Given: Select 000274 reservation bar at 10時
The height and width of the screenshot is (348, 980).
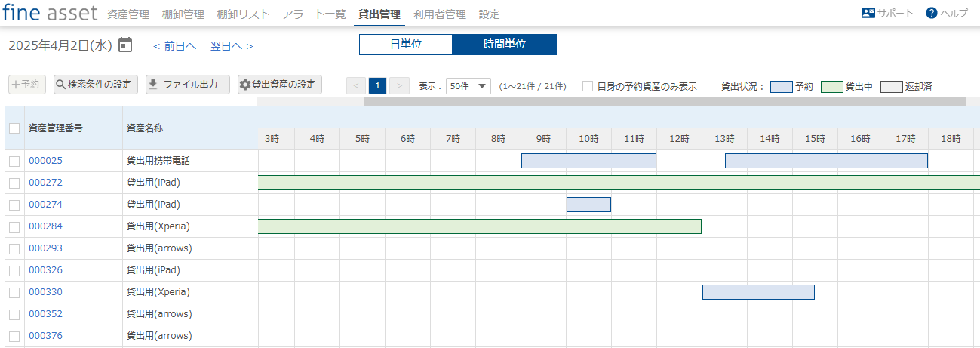Looking at the screenshot, I should click(588, 205).
